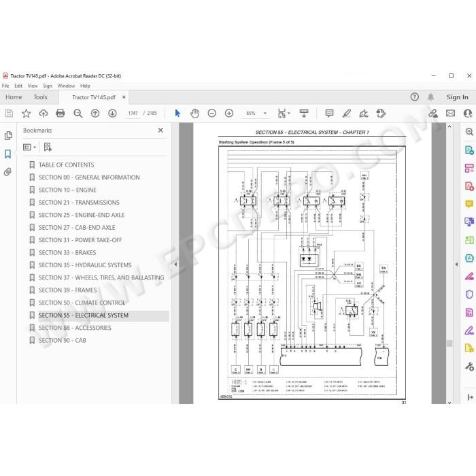Screen dimensions: 476x476
Task: Click the page number input field
Action: click(133, 114)
